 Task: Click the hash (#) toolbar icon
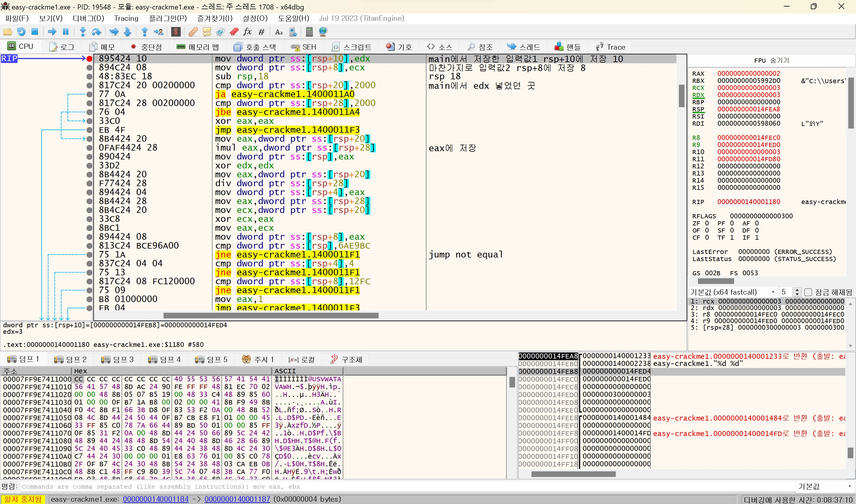pyautogui.click(x=261, y=32)
